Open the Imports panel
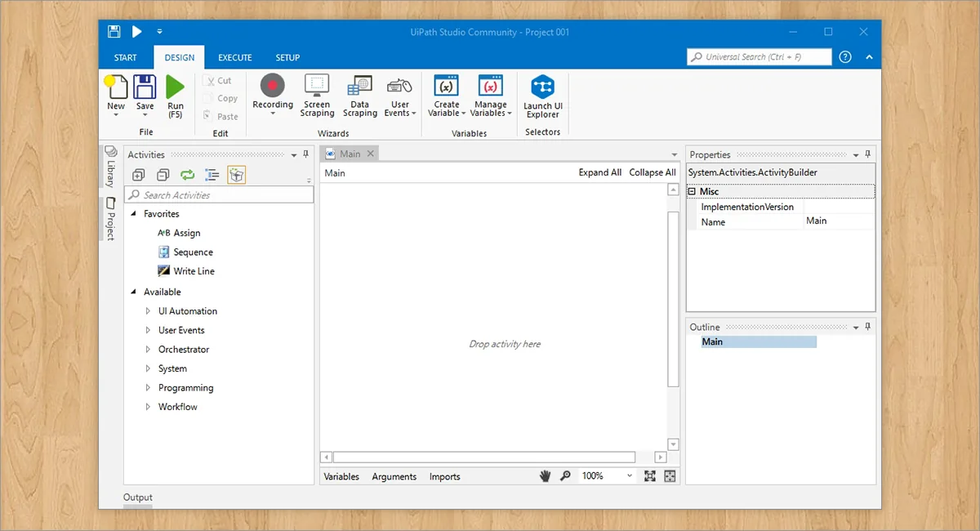This screenshot has width=980, height=531. [445, 477]
